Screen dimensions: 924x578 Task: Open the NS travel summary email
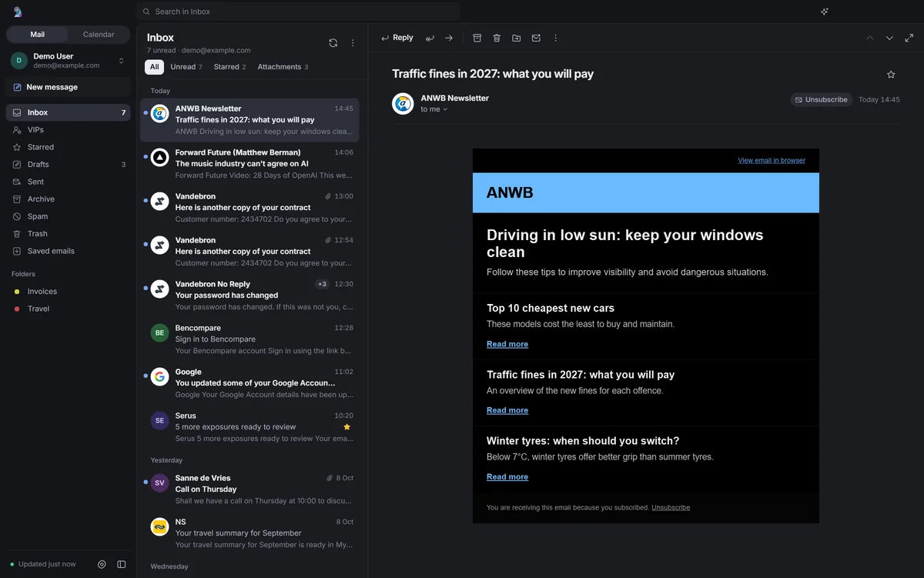tap(249, 533)
